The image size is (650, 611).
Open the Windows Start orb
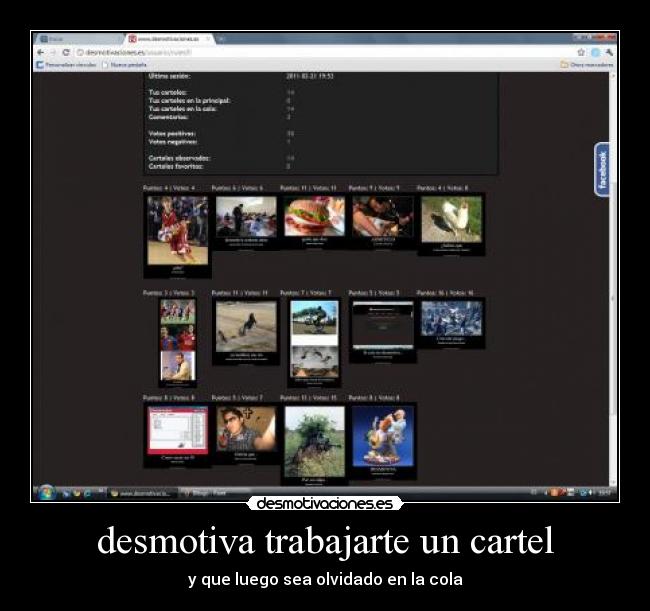pyautogui.click(x=45, y=492)
